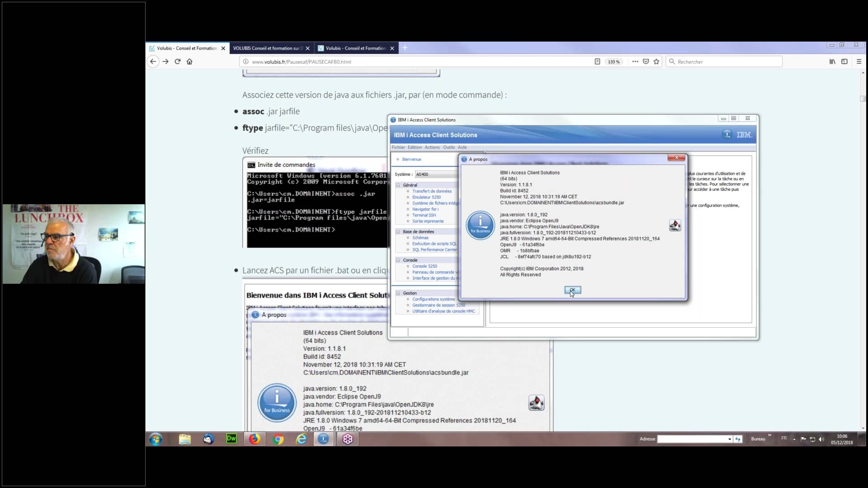Open Transfert de données task
This screenshot has width=868, height=488.
(432, 191)
